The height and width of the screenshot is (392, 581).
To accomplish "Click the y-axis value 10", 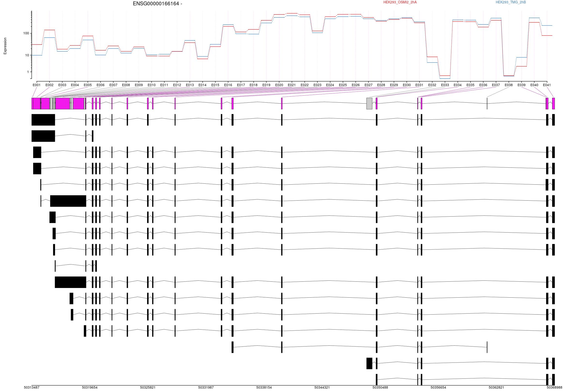I will (x=27, y=55).
